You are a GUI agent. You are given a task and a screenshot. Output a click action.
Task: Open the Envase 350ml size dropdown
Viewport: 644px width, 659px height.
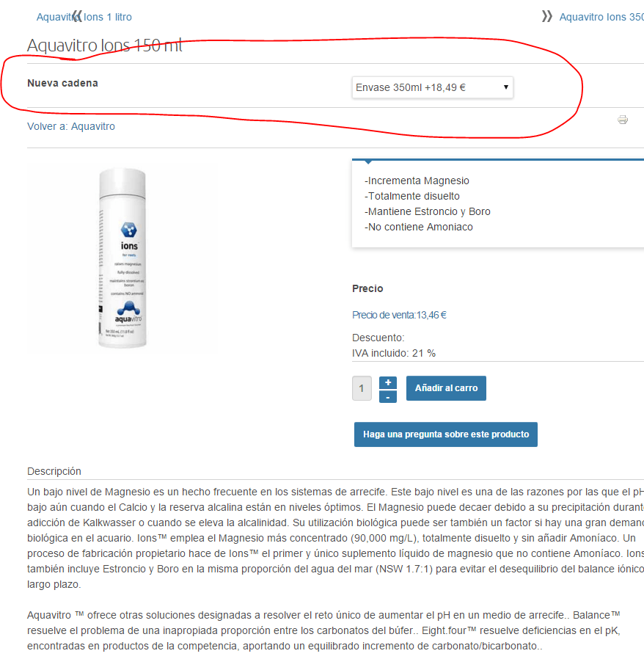click(x=432, y=87)
